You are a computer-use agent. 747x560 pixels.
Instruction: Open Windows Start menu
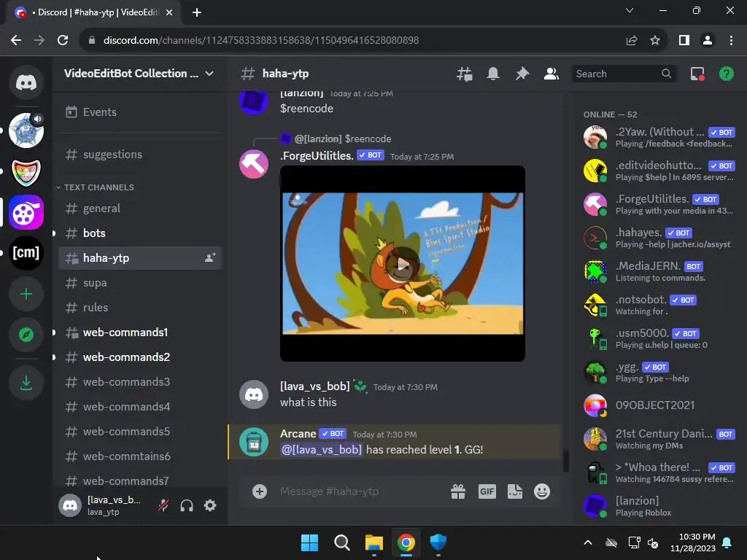pos(309,542)
